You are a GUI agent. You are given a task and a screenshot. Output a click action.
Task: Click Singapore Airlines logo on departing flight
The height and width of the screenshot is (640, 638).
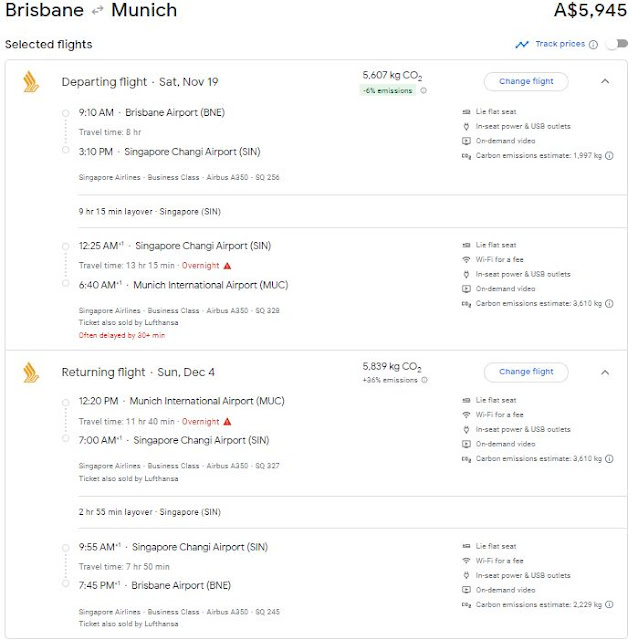coord(31,82)
